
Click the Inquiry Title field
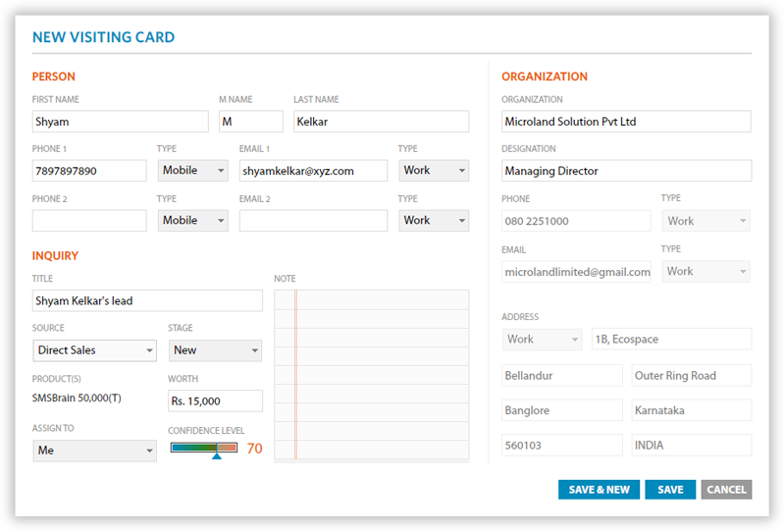147,300
